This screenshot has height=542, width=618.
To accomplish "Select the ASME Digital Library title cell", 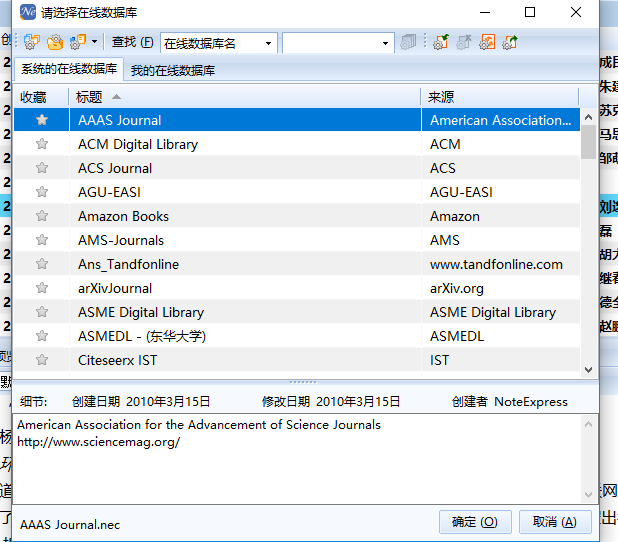I will pyautogui.click(x=245, y=312).
